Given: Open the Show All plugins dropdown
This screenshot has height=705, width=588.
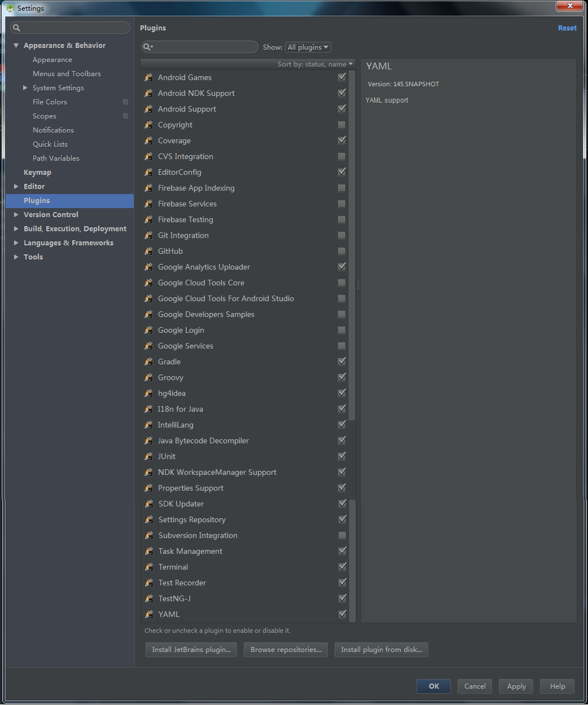Looking at the screenshot, I should pyautogui.click(x=308, y=47).
